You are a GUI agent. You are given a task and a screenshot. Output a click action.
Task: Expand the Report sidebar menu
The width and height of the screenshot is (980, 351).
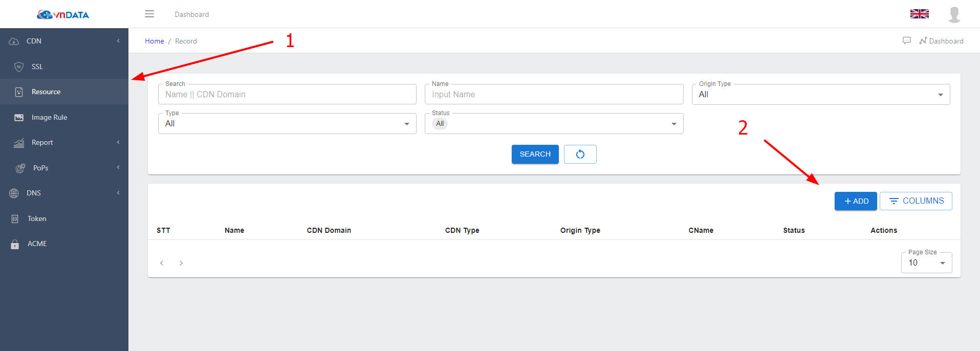pos(42,142)
